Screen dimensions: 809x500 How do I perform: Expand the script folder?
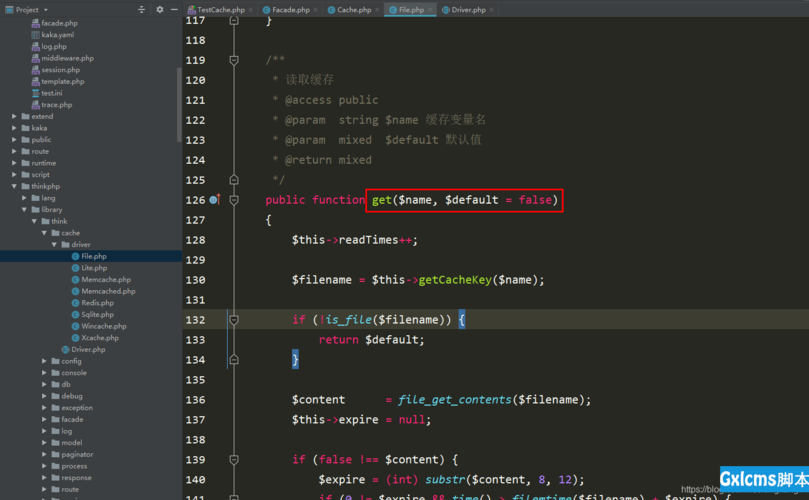click(14, 175)
